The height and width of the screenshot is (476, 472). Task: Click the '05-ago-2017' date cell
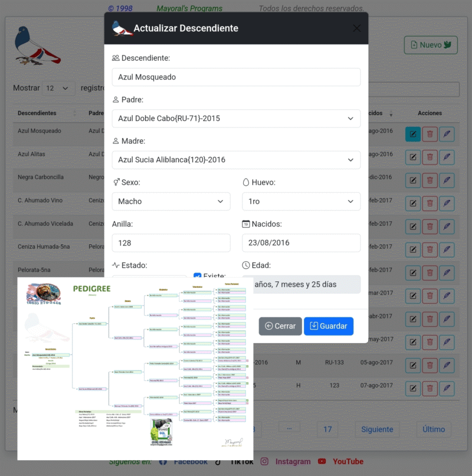click(x=376, y=363)
